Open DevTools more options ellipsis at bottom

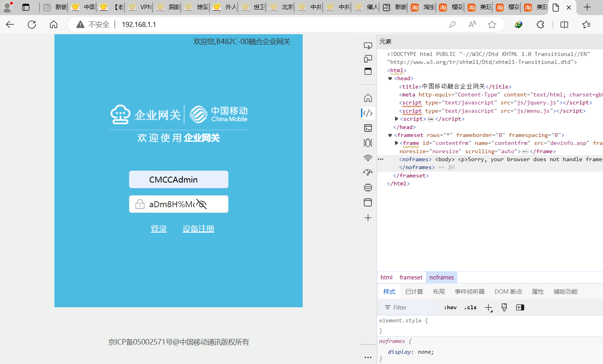(x=368, y=357)
